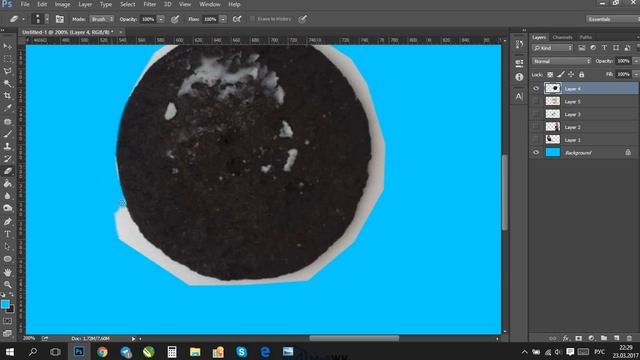Open the Essentials workspace dropdown
The image size is (640, 360).
point(613,19)
